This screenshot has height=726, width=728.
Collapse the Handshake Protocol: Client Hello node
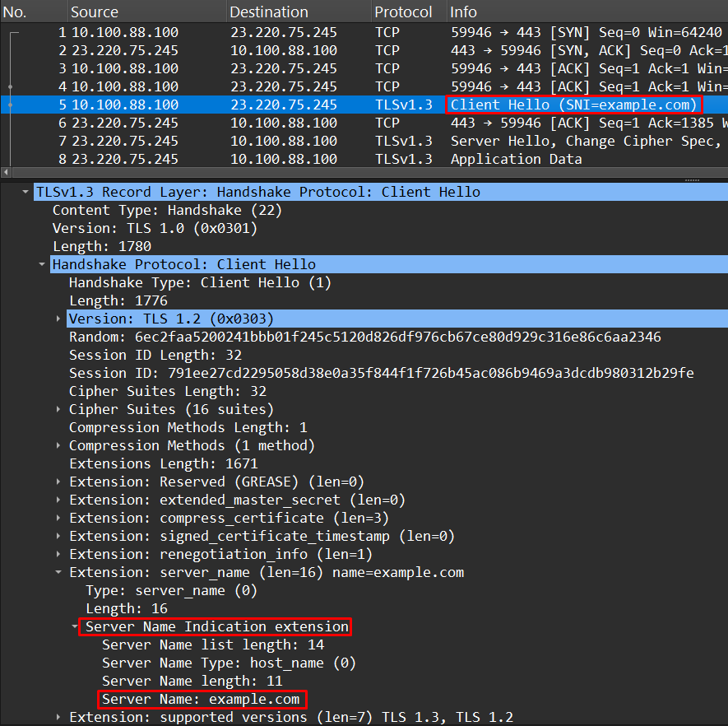pos(41,263)
